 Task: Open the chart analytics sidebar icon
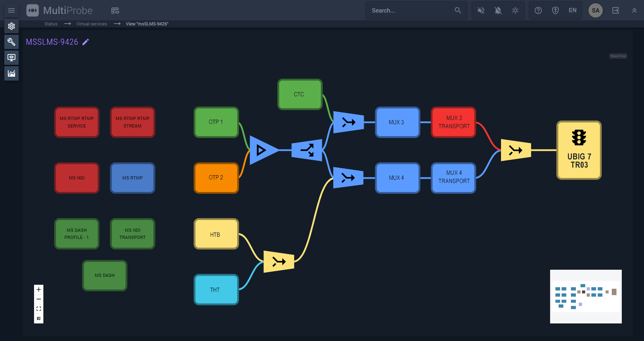click(11, 73)
